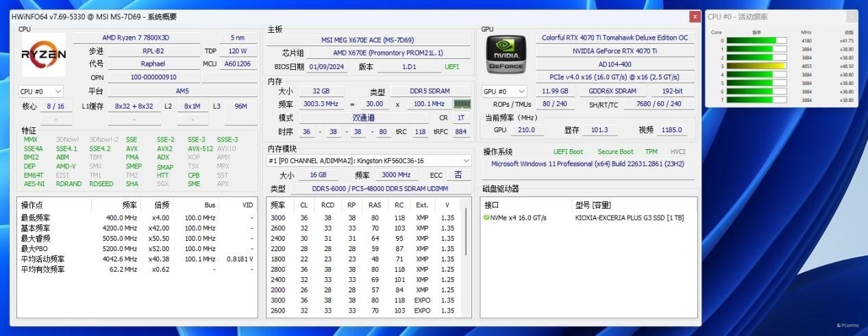Select the KIOXIA-EXCERIA PLUS G3 SSD row
The width and height of the screenshot is (868, 336).
(x=589, y=218)
